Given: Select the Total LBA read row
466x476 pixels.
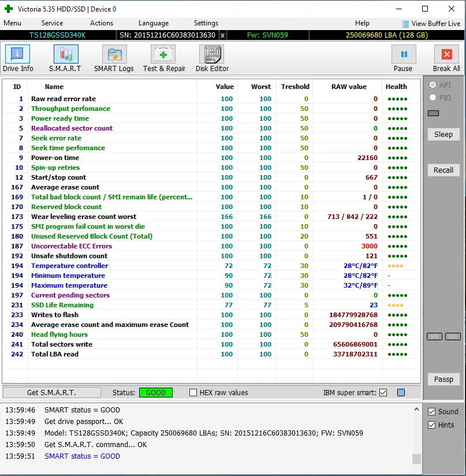Looking at the screenshot, I should click(211, 354).
